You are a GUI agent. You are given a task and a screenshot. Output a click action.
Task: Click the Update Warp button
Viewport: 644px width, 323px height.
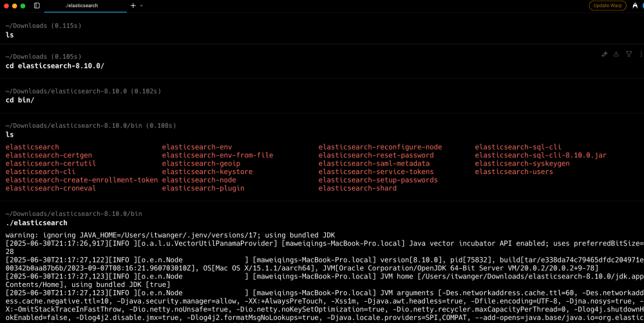(607, 5)
